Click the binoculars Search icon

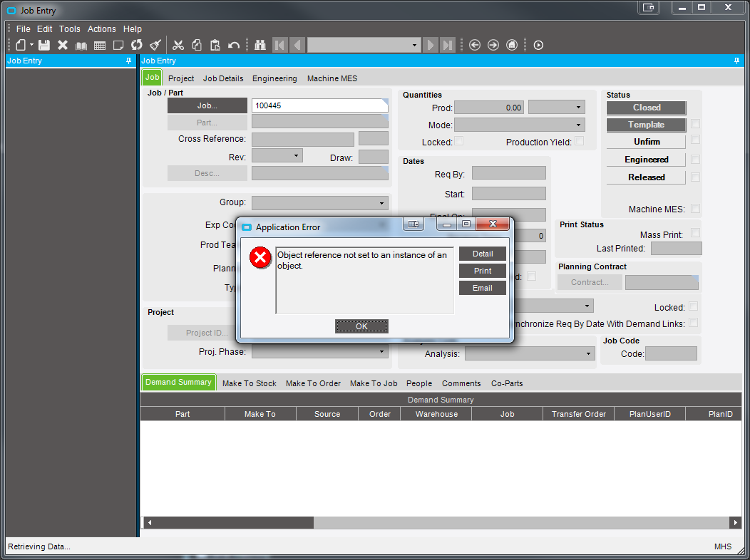[x=260, y=45]
